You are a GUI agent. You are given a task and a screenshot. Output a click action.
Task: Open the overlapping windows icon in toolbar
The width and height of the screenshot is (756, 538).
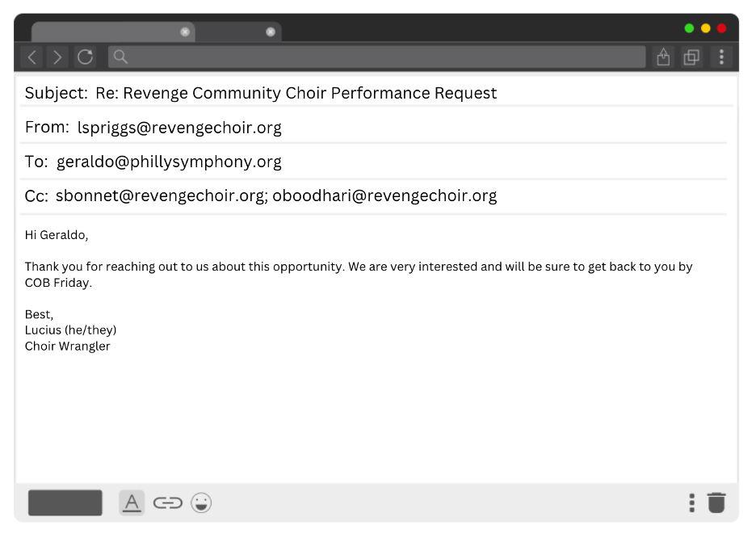pos(691,57)
